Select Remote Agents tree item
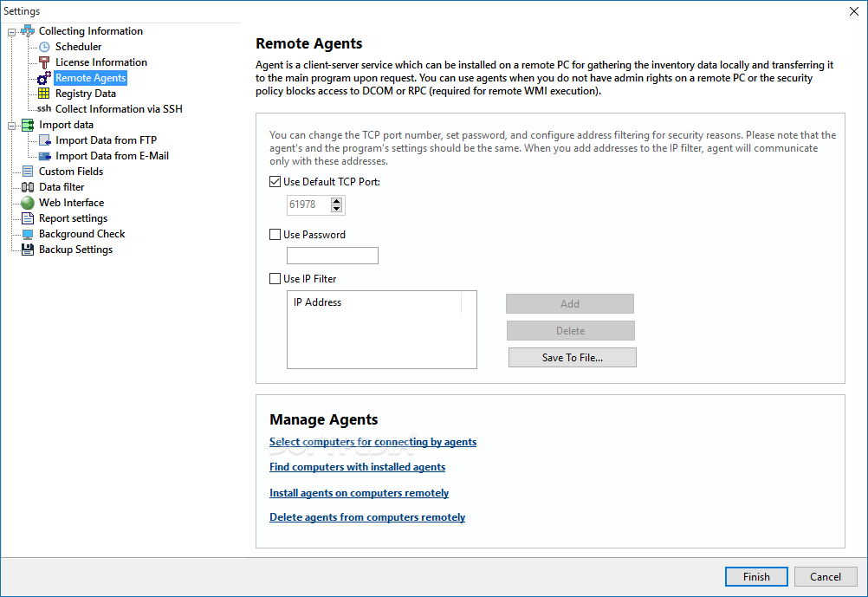This screenshot has height=597, width=868. point(91,78)
